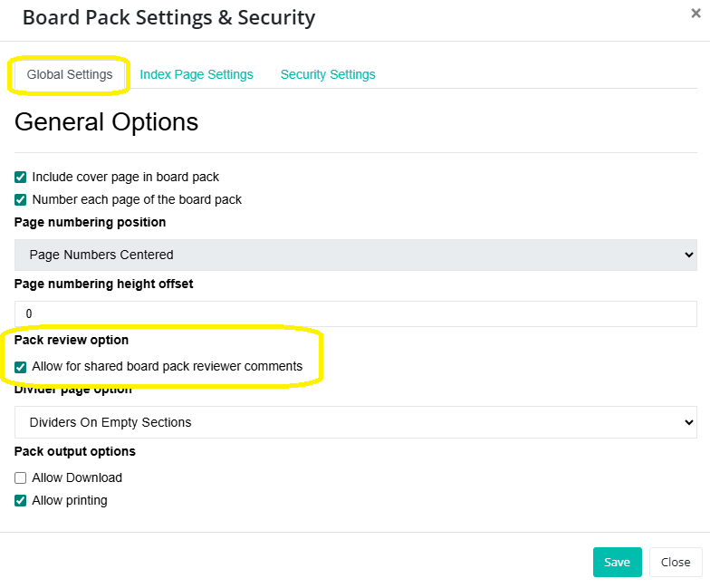The height and width of the screenshot is (588, 710).
Task: Toggle Number each page checkbox
Action: [x=21, y=199]
